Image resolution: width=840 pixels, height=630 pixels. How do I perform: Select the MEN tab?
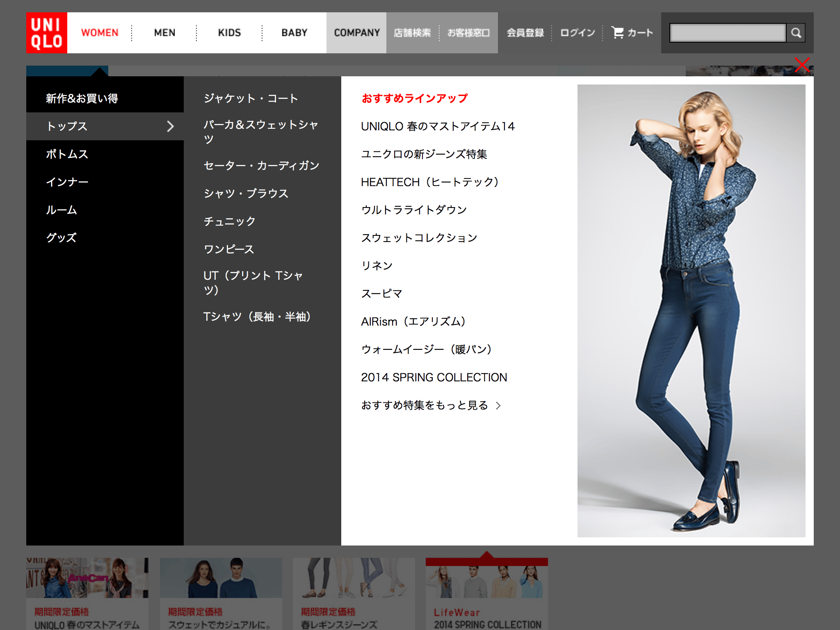[x=165, y=33]
